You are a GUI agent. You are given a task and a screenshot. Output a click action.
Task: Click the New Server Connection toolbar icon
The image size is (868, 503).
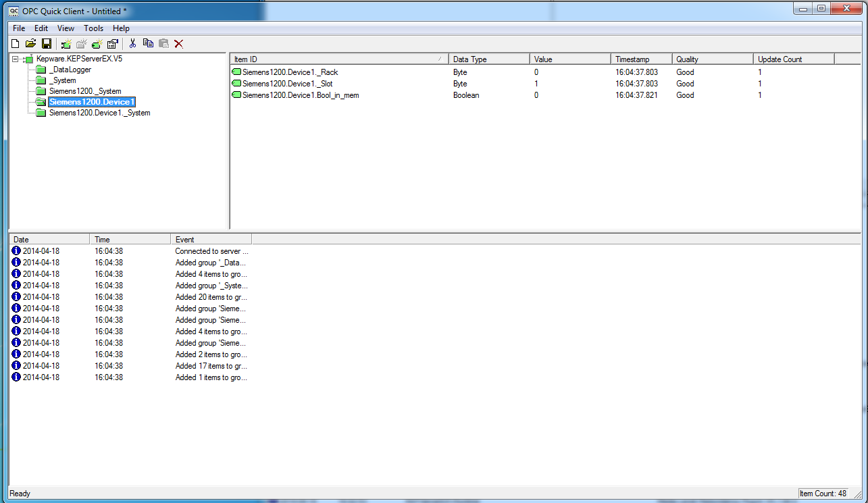tap(66, 44)
